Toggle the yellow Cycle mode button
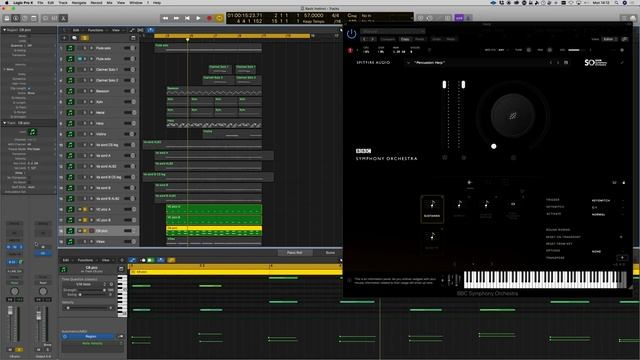Image resolution: width=640 pixels, height=360 pixels. (220, 18)
